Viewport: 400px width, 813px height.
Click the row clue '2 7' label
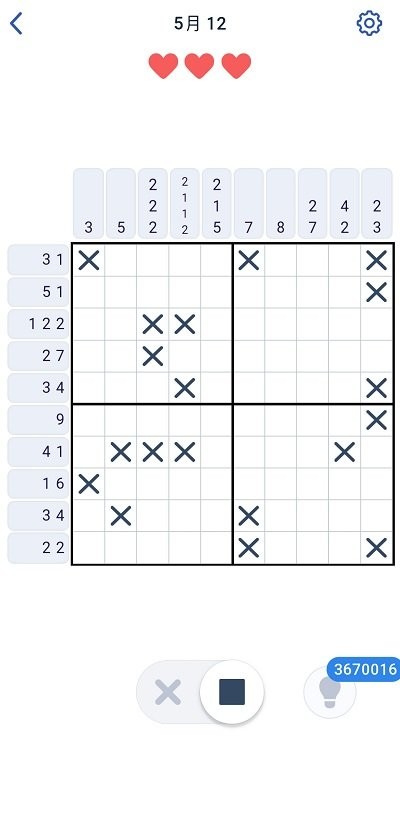38,356
